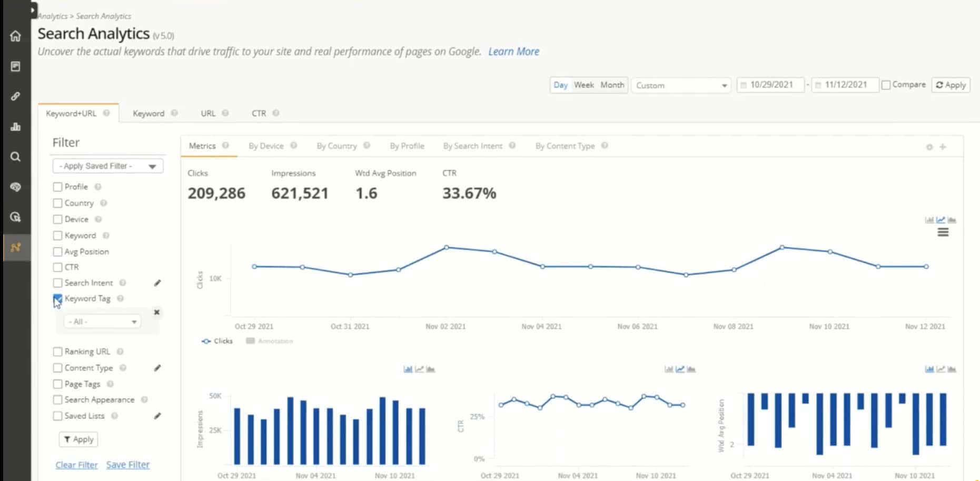Click Apply button beside Compare
980x481 pixels.
click(x=951, y=85)
